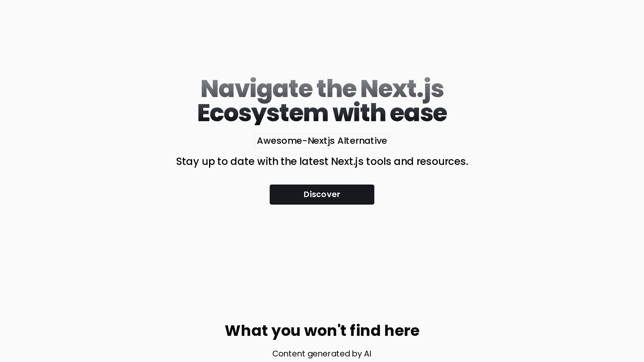Click the Awesome-Nextjs Alternative link
644x362 pixels.
pos(322,141)
